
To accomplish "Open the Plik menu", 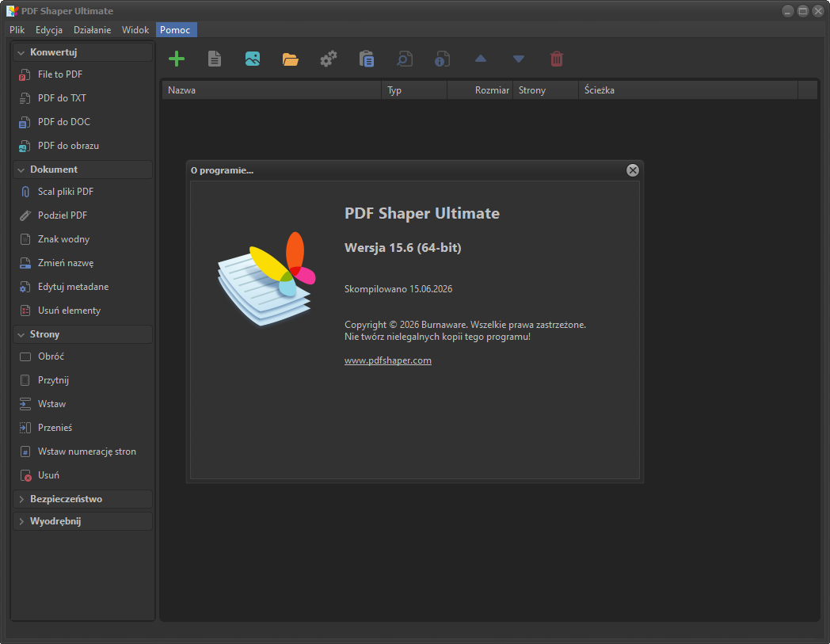I will coord(17,29).
